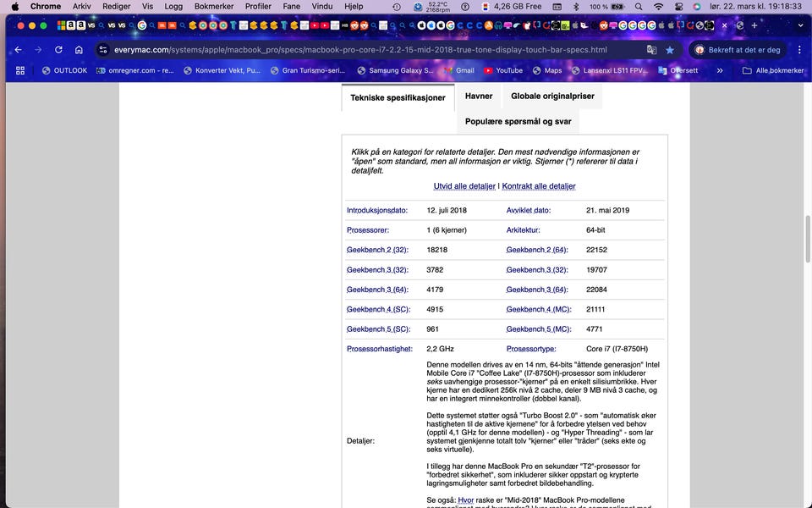812x508 pixels.
Task: Open macOS Control Center
Action: point(678,7)
